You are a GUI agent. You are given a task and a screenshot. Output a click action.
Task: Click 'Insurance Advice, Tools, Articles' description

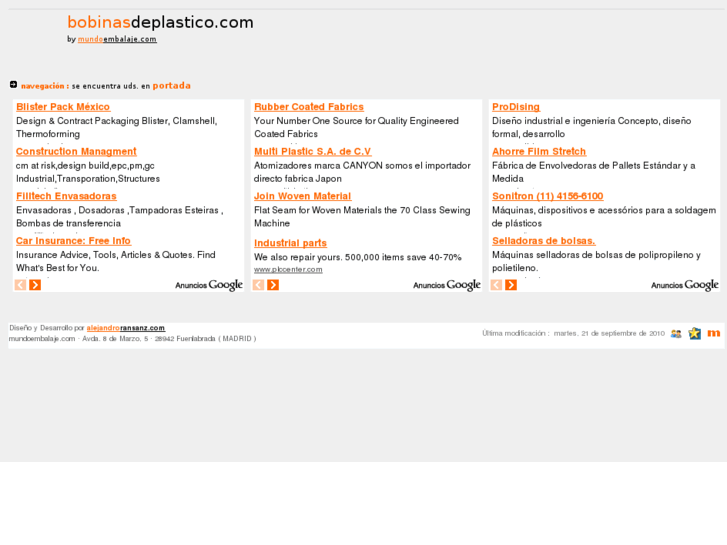(115, 261)
